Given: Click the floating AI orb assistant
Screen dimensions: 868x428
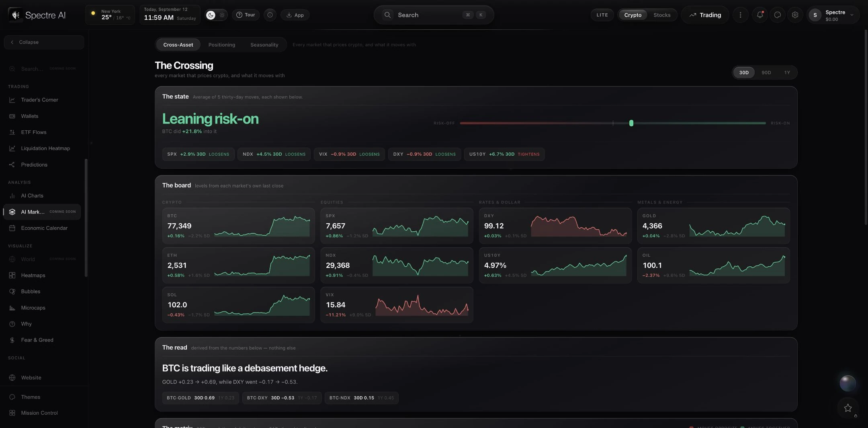Looking at the screenshot, I should [848, 383].
